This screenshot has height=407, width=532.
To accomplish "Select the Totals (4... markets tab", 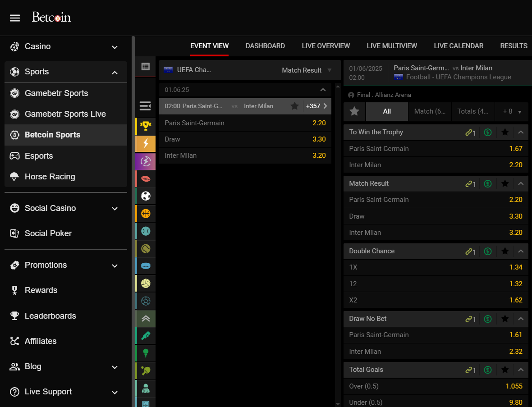I will tap(472, 111).
